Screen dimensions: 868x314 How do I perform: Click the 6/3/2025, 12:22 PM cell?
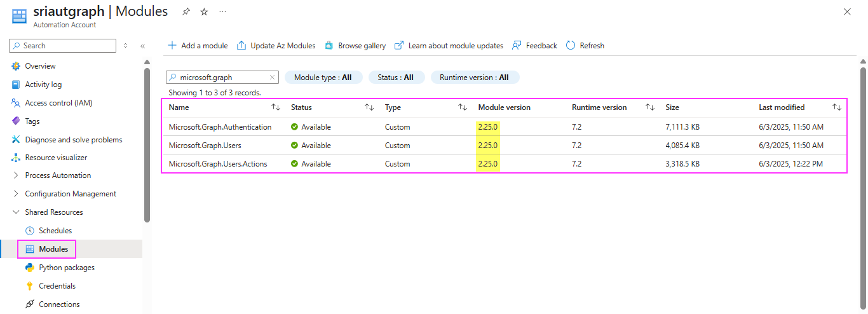791,164
